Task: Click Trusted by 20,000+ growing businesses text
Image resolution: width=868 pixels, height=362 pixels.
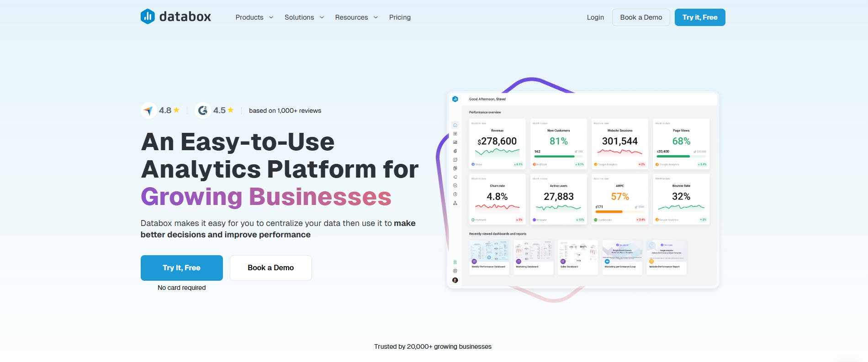Action: [433, 346]
